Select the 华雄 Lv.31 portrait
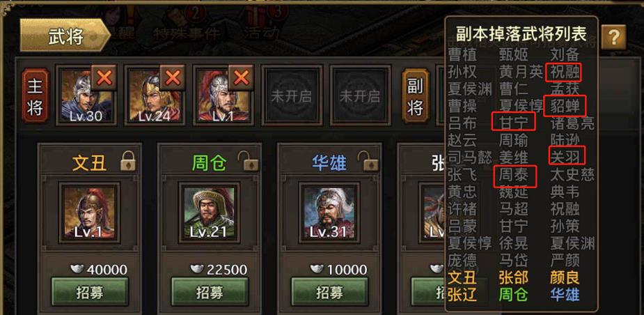The image size is (644, 315). tap(329, 213)
